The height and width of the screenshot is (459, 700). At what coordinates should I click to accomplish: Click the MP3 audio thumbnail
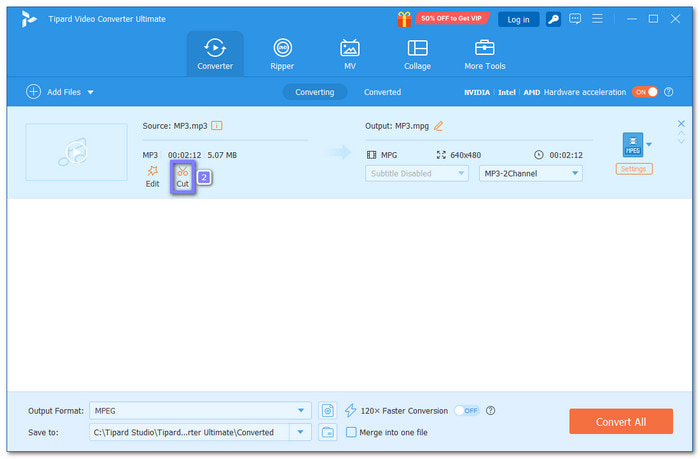point(76,152)
